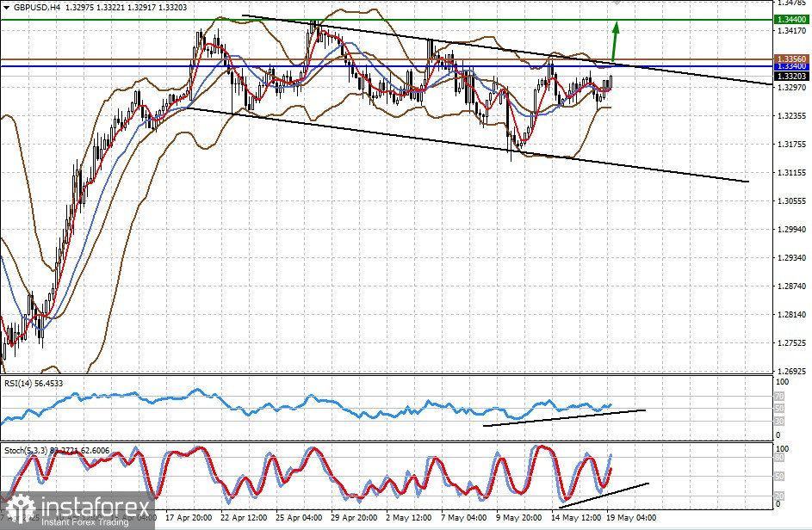Click the RSI(14) 56.4533 indicator label
The width and height of the screenshot is (812, 530).
click(x=34, y=384)
